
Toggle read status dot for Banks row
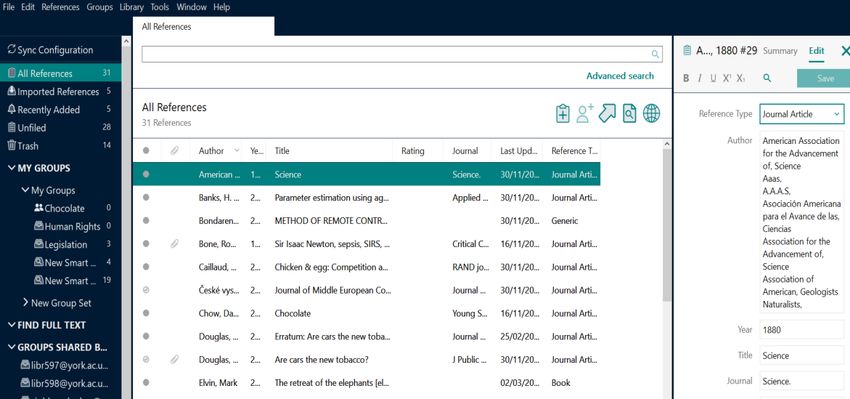point(146,198)
